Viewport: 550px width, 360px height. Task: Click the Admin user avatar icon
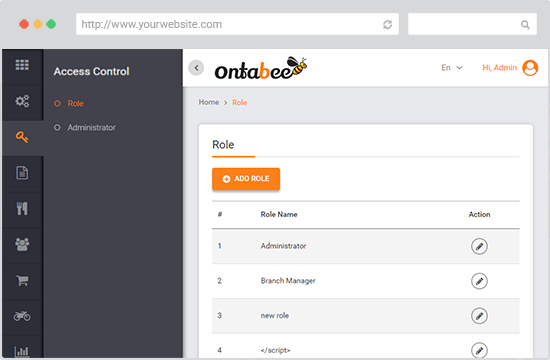pos(530,68)
